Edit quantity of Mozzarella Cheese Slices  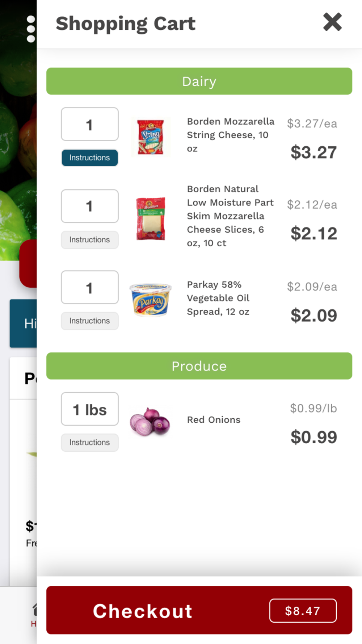(90, 206)
